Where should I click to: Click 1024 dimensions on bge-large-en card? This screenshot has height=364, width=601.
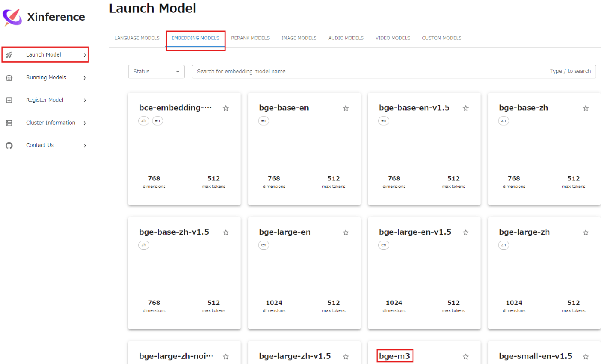click(x=274, y=306)
